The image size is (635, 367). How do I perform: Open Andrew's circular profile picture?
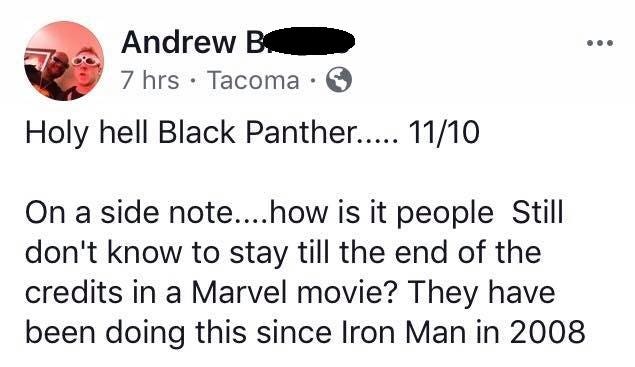coord(64,61)
